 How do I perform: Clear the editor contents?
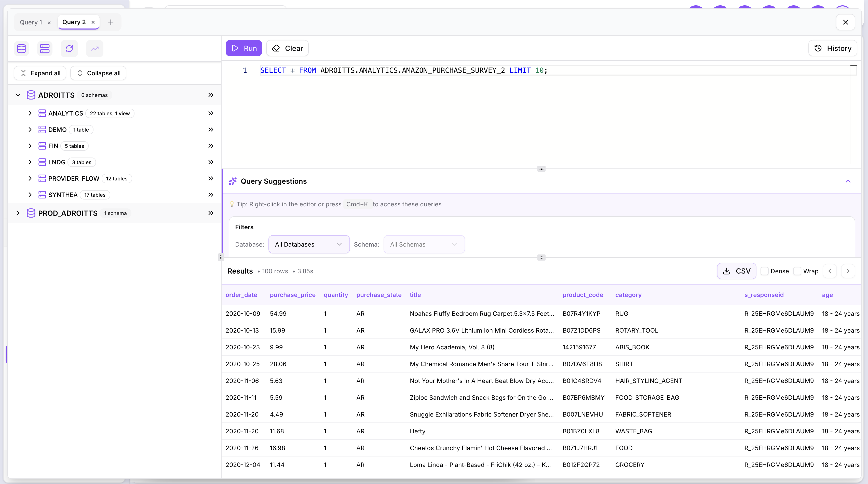pyautogui.click(x=288, y=48)
